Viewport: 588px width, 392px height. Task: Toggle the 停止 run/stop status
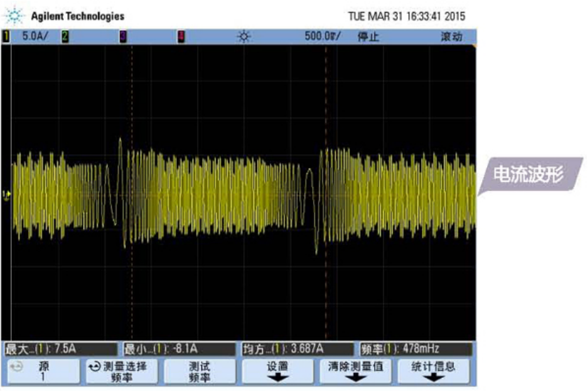pos(369,37)
